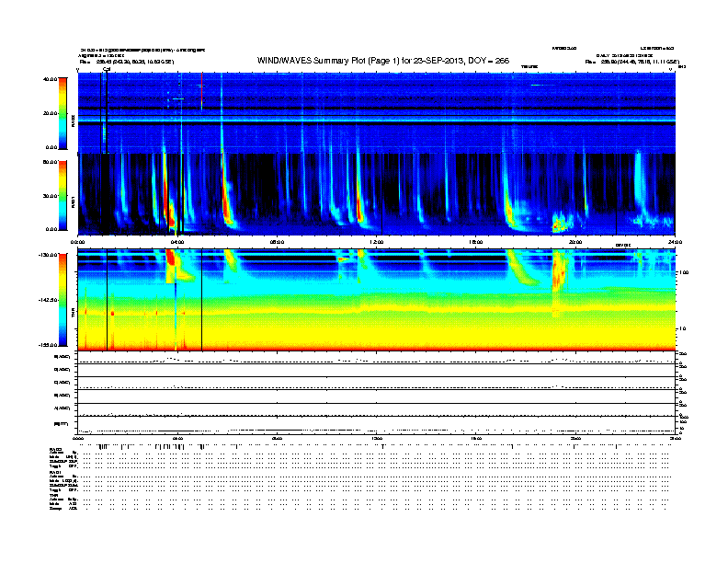Click 20:00 label on the bottom time axis
Viewport: 728px width, 563px height.
click(x=575, y=438)
